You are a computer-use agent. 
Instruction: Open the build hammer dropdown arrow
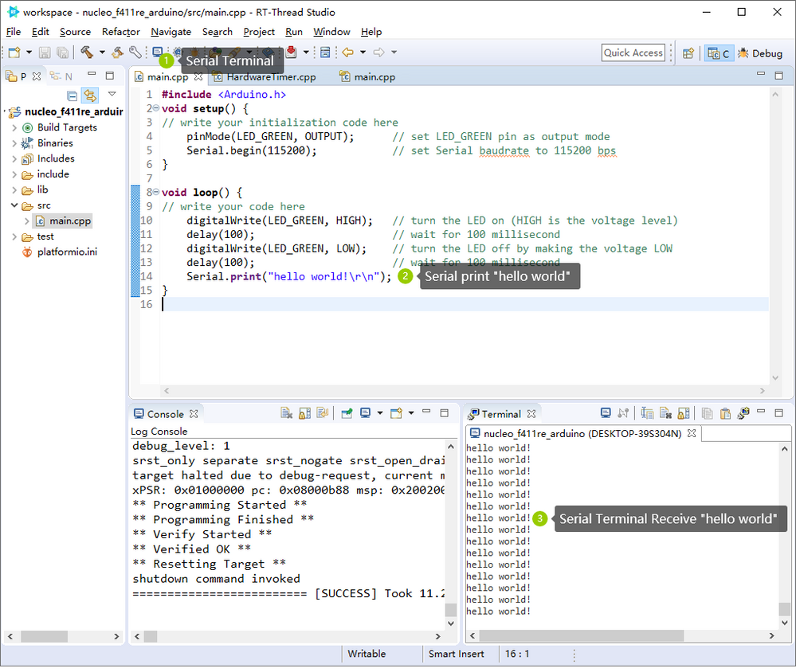[x=102, y=53]
